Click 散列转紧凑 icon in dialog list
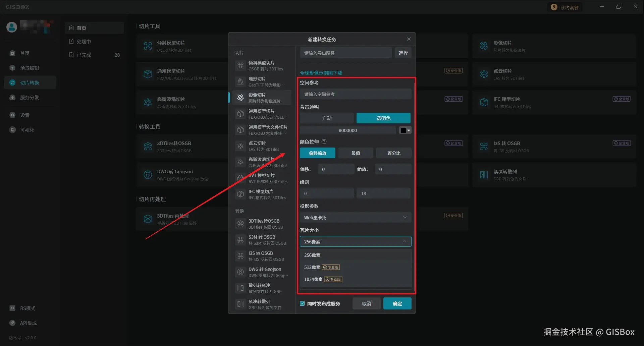Screen dimensions: 644x346 pyautogui.click(x=240, y=288)
